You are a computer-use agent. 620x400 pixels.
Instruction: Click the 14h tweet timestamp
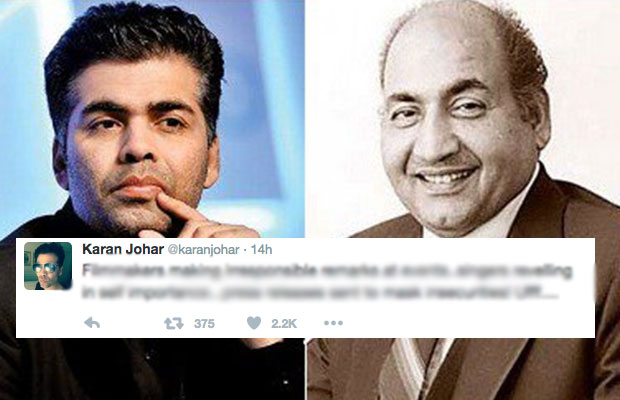coord(262,250)
